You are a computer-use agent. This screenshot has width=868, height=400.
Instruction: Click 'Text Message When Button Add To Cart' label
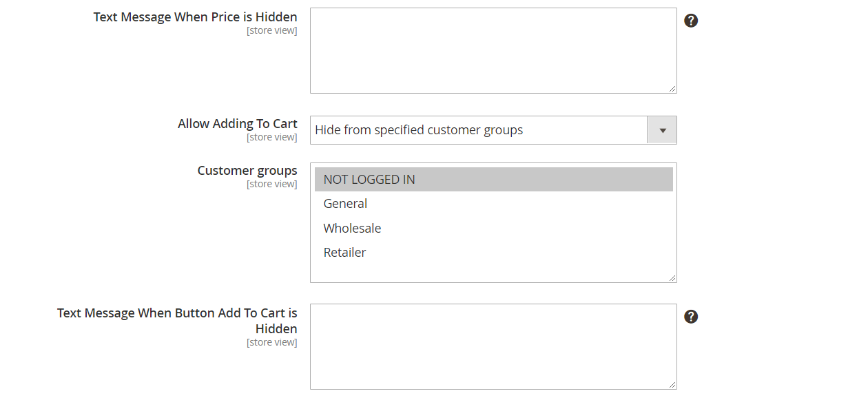(177, 313)
